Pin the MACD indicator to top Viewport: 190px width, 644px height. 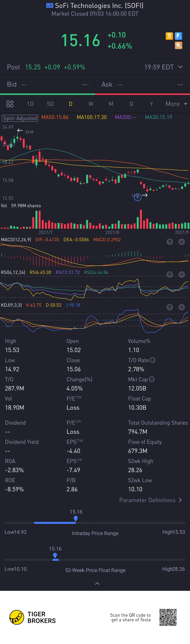[170, 242]
